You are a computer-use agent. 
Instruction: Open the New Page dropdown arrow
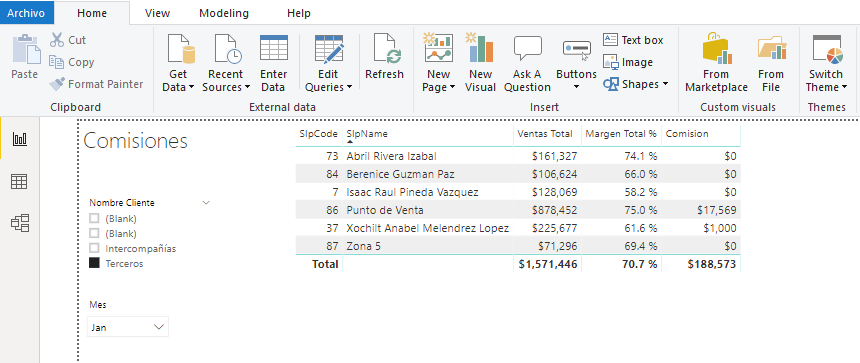tap(452, 87)
